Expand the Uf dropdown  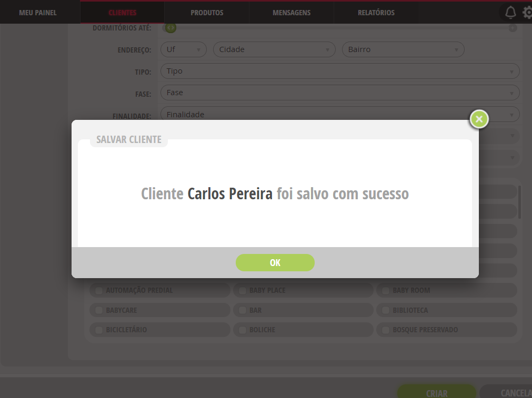(184, 49)
